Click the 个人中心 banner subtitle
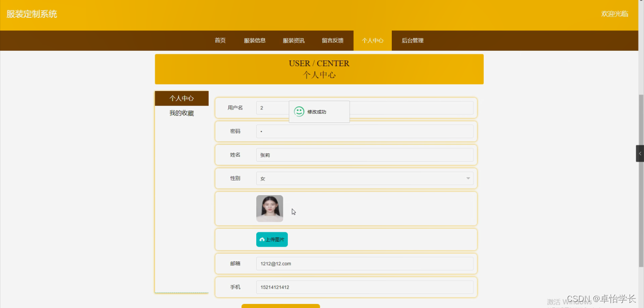644x308 pixels. (x=319, y=75)
